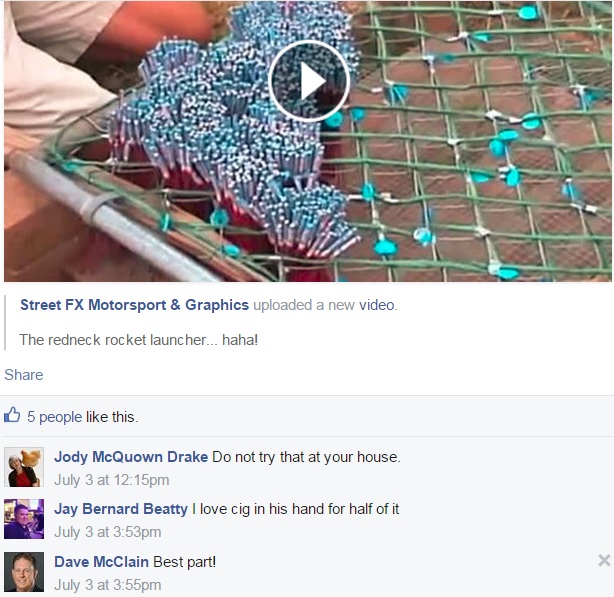Open the Dave McClain name link
614x597 pixels.
[x=101, y=562]
